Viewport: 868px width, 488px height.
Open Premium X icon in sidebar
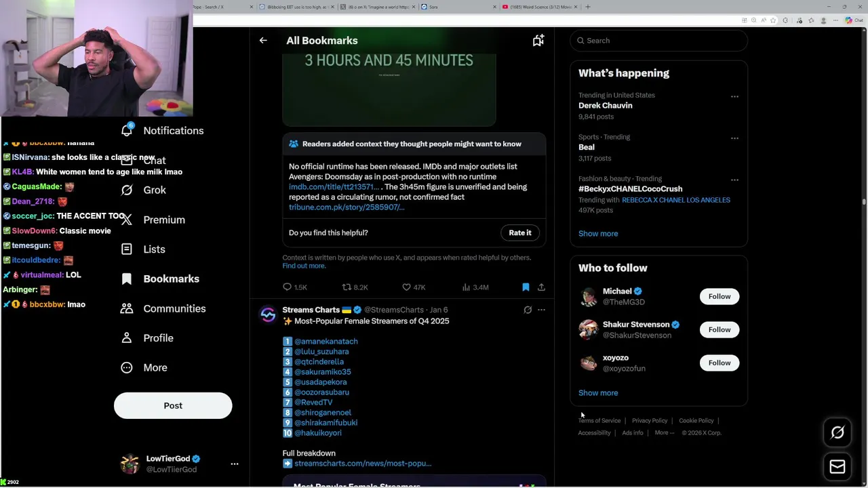tap(127, 220)
